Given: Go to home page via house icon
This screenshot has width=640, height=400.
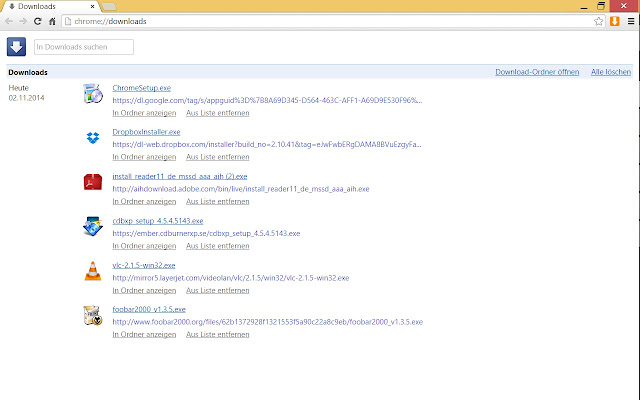Looking at the screenshot, I should [52, 21].
